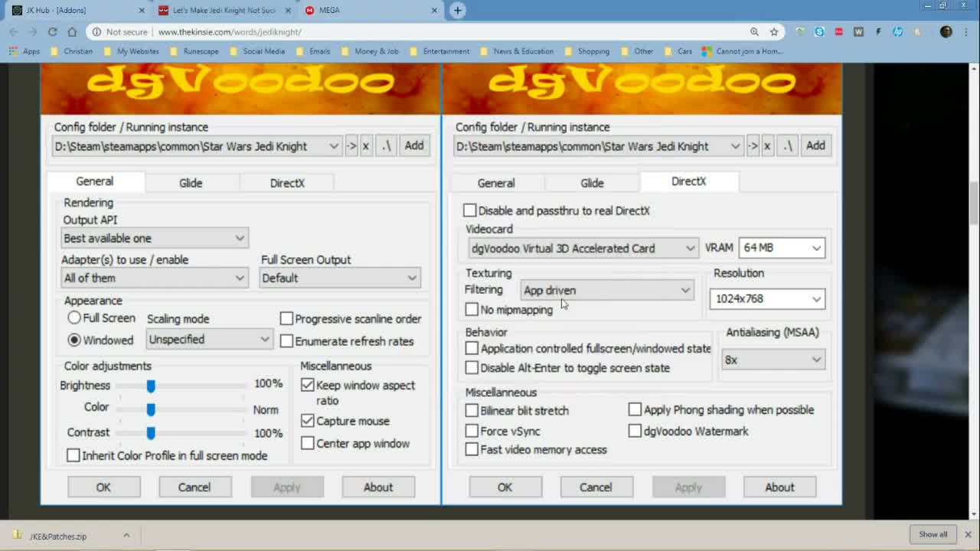980x551 pixels.
Task: Switch to DirectX tab in left panel
Action: [287, 183]
